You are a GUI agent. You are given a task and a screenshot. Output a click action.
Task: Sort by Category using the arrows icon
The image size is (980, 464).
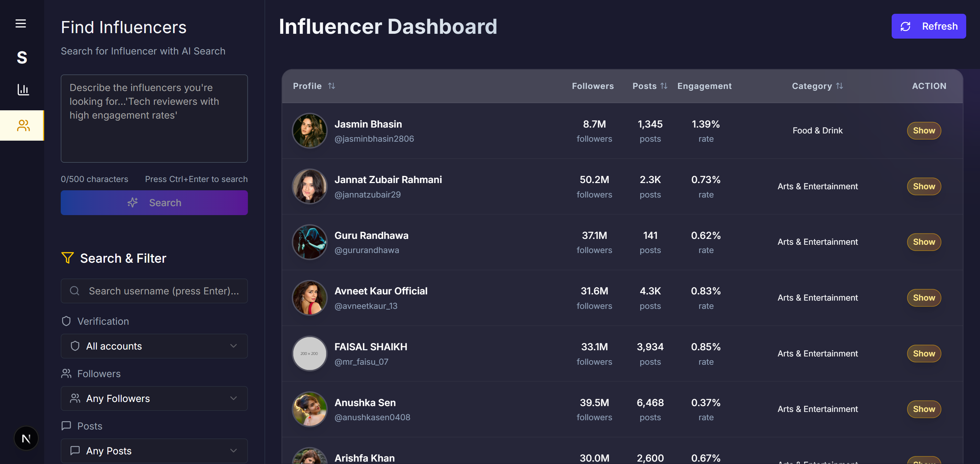tap(840, 86)
